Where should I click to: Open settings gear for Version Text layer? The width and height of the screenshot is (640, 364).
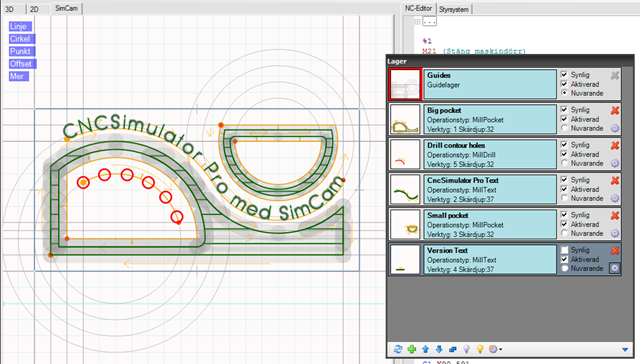tap(615, 268)
